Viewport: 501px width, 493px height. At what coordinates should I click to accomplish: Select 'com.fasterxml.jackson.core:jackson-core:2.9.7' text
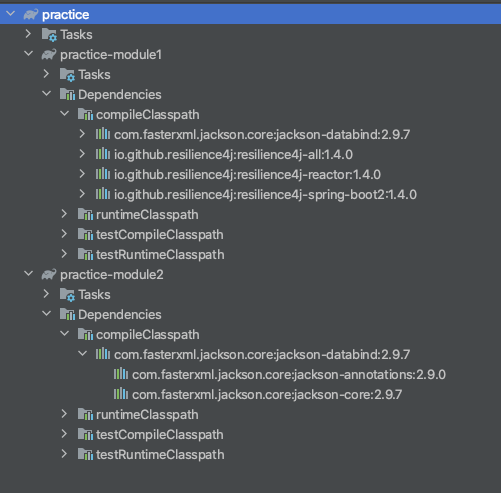point(267,395)
